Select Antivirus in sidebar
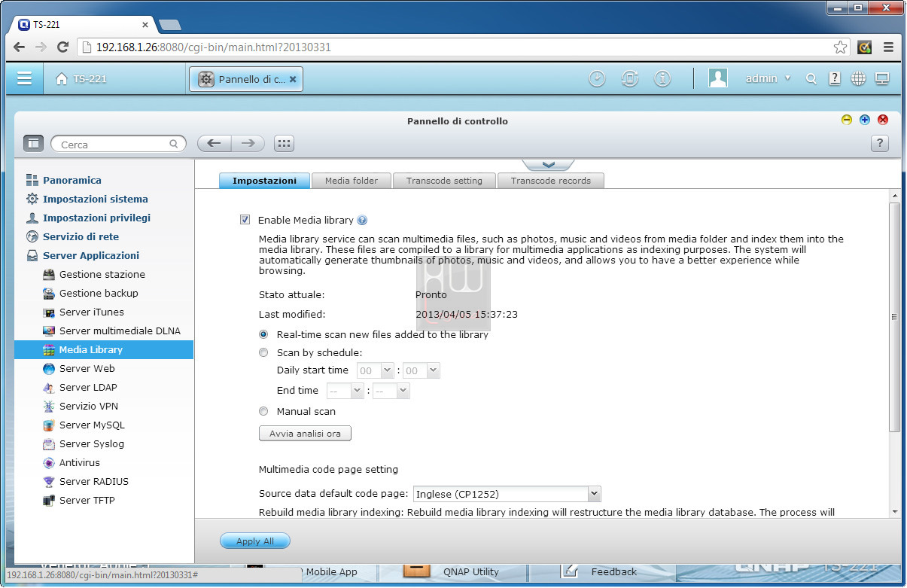Image resolution: width=907 pixels, height=588 pixels. (80, 462)
